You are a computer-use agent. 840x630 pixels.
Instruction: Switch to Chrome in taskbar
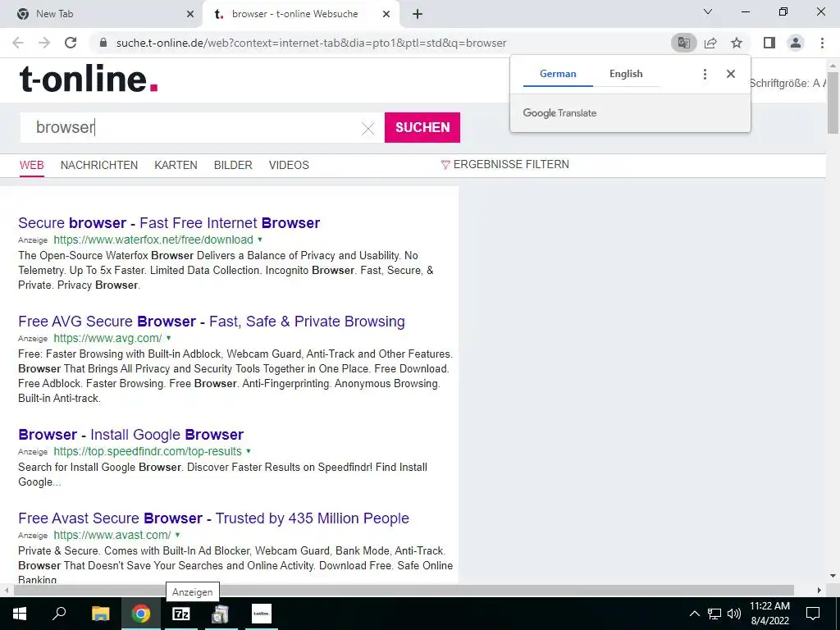tap(141, 614)
